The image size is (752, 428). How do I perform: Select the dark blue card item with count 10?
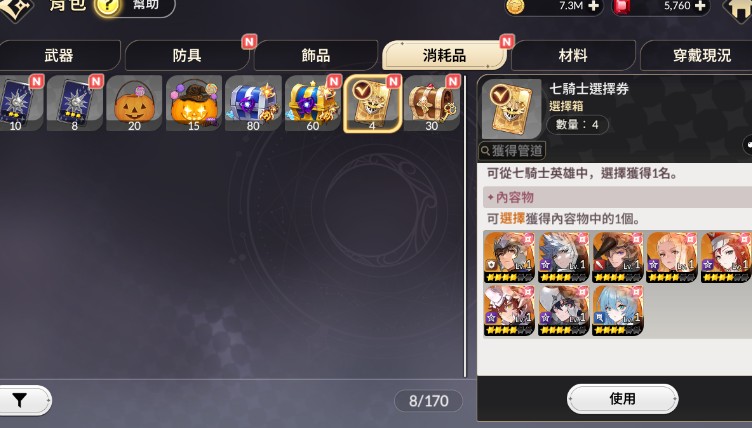pyautogui.click(x=19, y=103)
